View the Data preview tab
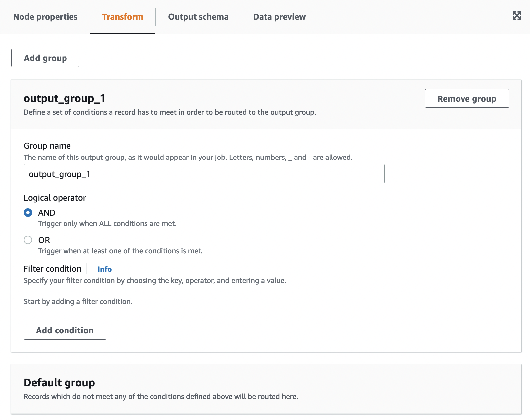The width and height of the screenshot is (530, 420). [x=279, y=17]
